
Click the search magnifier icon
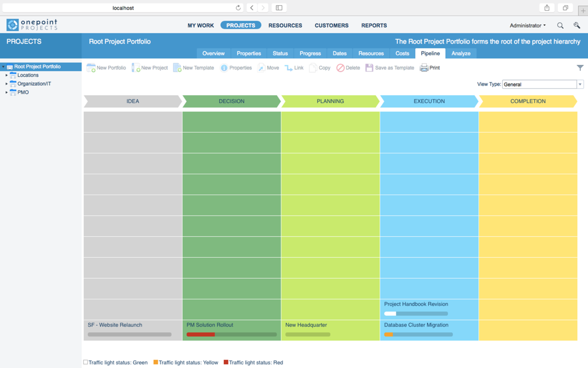[x=560, y=26]
